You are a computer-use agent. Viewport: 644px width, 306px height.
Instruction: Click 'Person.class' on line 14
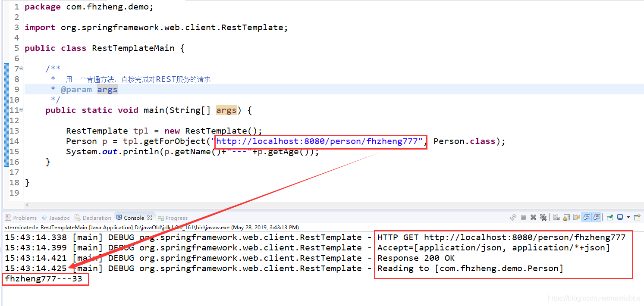point(465,141)
